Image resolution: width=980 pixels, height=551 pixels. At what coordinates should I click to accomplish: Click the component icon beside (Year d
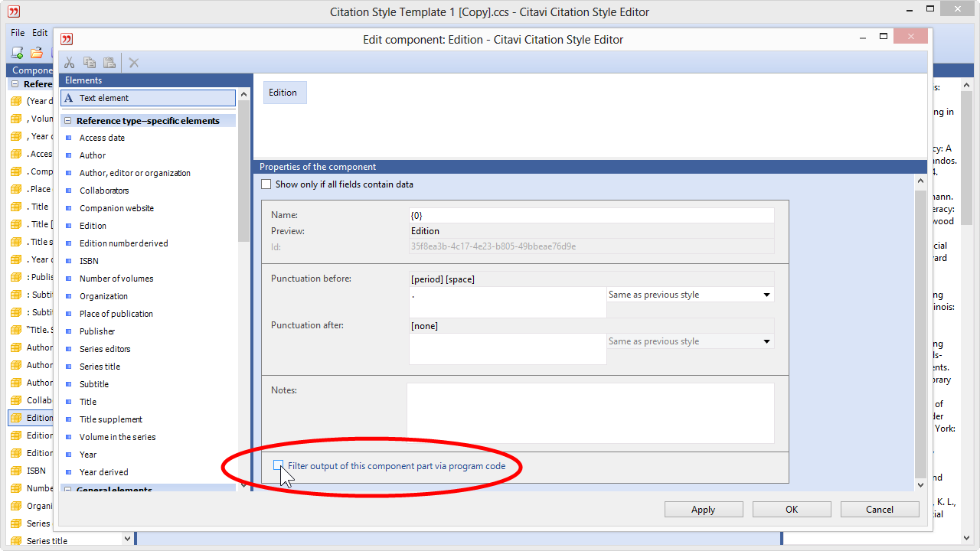16,101
